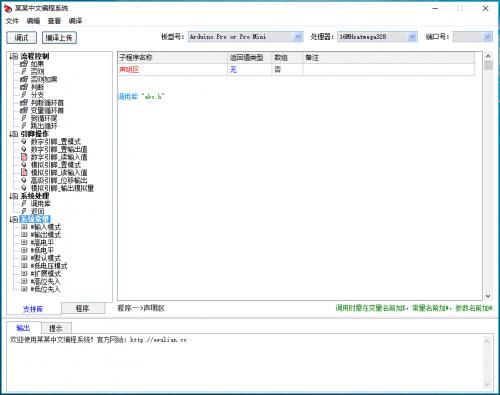The image size is (500, 395).
Task: Select the #高位先入 tree item
Action: pyautogui.click(x=45, y=281)
